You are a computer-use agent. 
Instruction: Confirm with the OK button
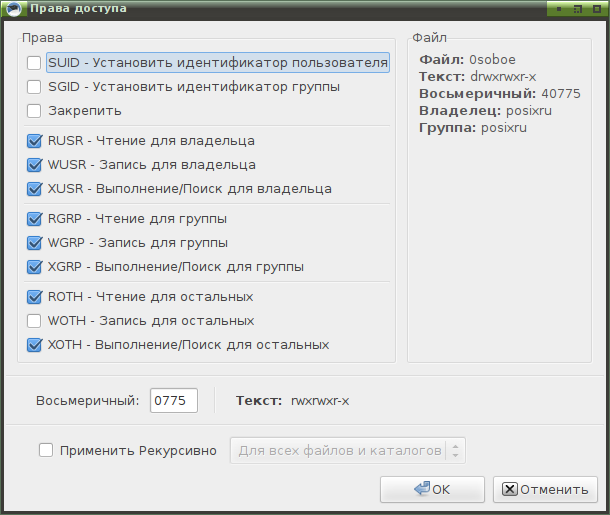point(432,489)
